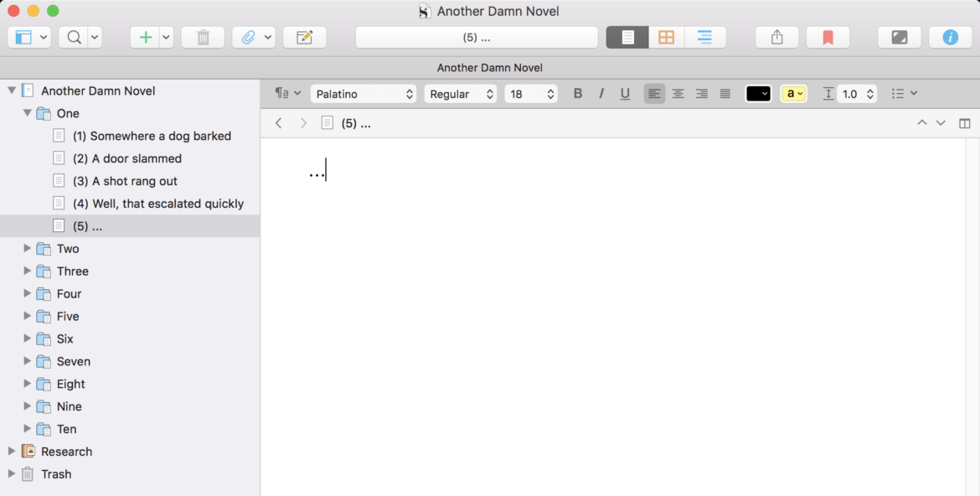Select '(3) A shot rang out' document

point(134,181)
